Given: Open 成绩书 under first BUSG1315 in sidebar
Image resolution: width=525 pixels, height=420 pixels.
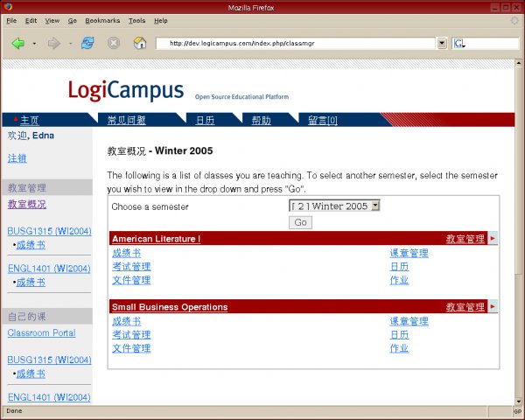Looking at the screenshot, I should coord(31,245).
